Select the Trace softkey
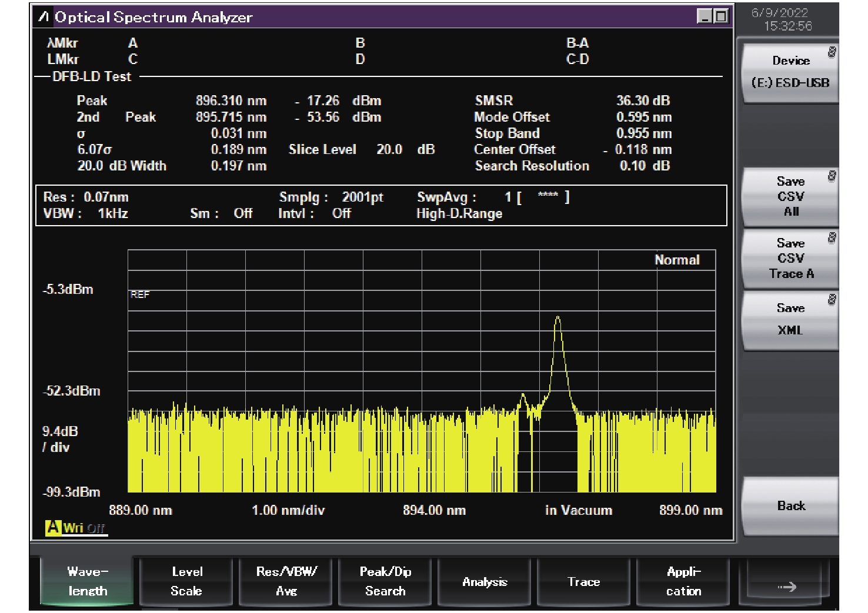 [583, 581]
